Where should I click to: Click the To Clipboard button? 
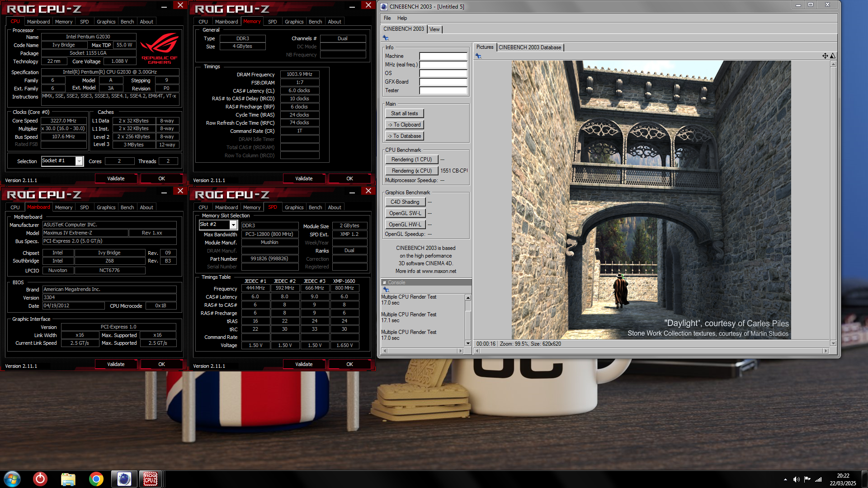click(x=405, y=125)
